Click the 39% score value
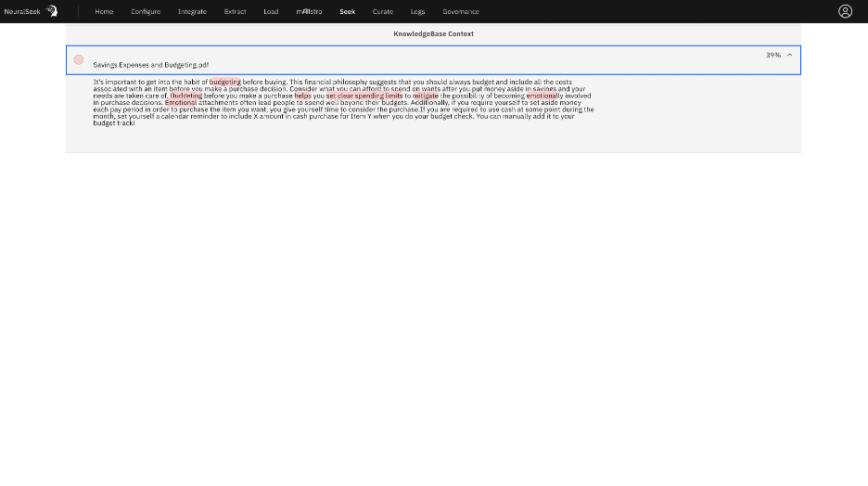The width and height of the screenshot is (868, 486). [772, 55]
